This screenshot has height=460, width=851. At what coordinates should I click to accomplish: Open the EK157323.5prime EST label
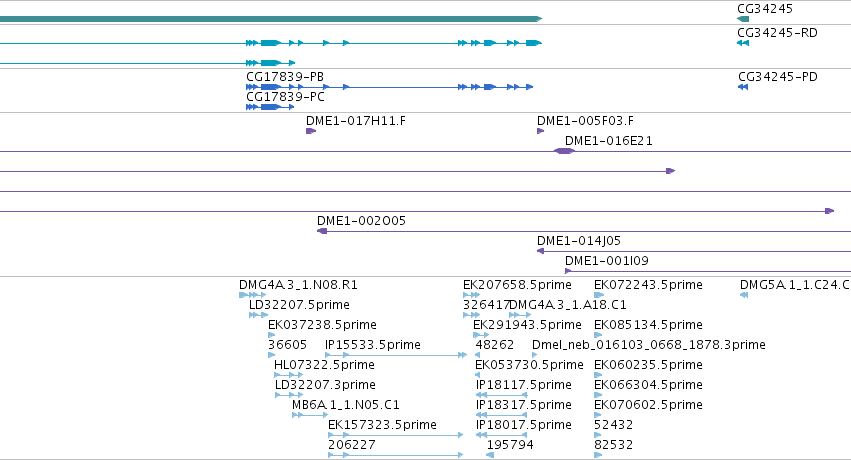click(x=382, y=425)
